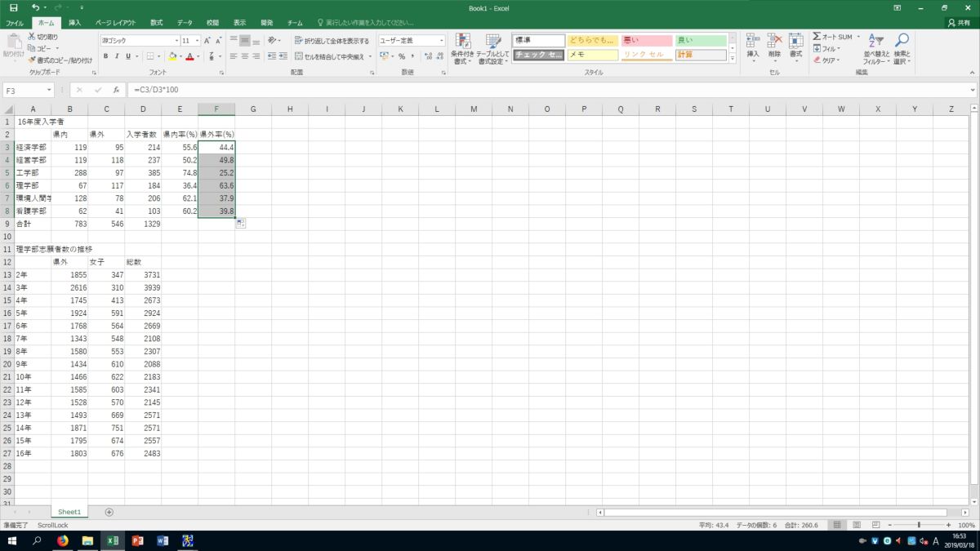
Task: Click the Save icon in quick access toolbar
Action: pos(13,7)
